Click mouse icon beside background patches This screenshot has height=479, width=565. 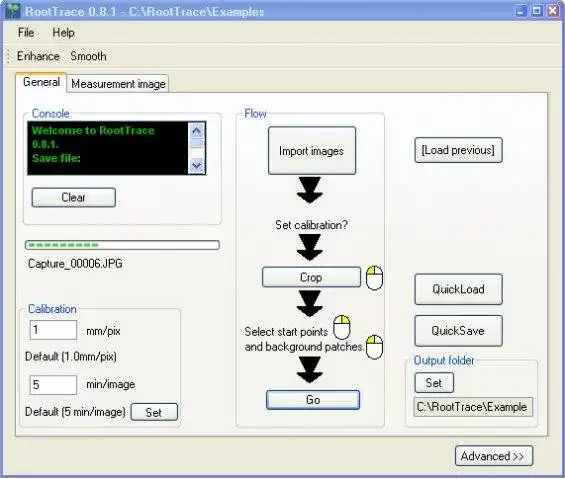[374, 347]
